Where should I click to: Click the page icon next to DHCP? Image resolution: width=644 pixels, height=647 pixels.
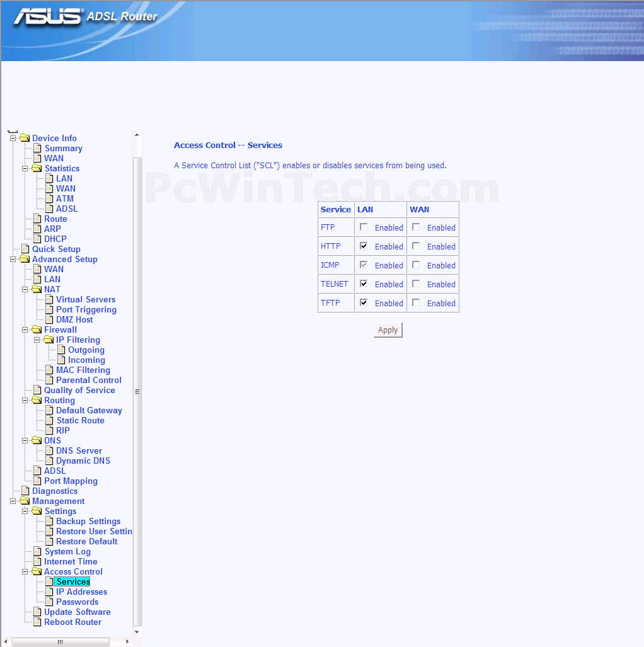37,239
